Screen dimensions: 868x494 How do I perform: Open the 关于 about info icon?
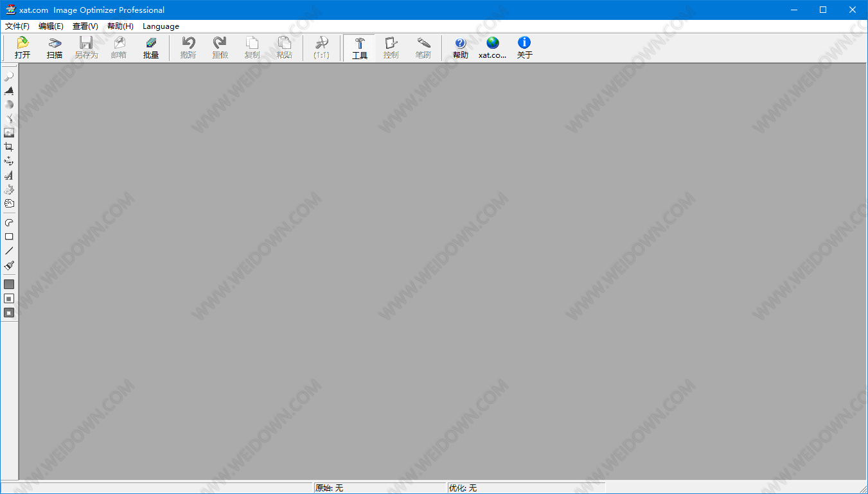click(525, 48)
